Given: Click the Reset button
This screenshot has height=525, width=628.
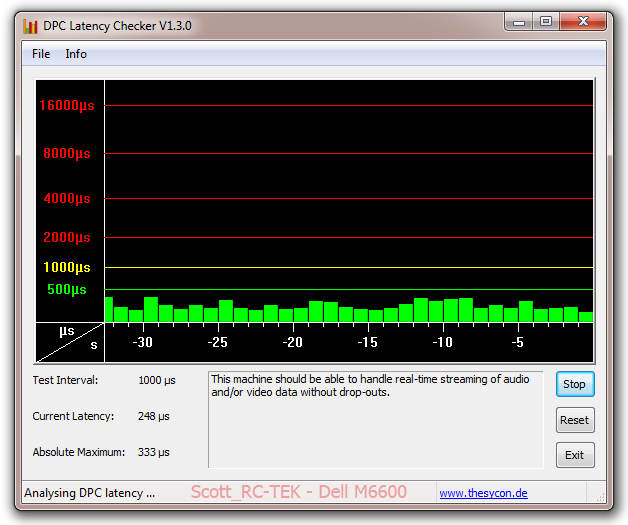Looking at the screenshot, I should pyautogui.click(x=575, y=420).
